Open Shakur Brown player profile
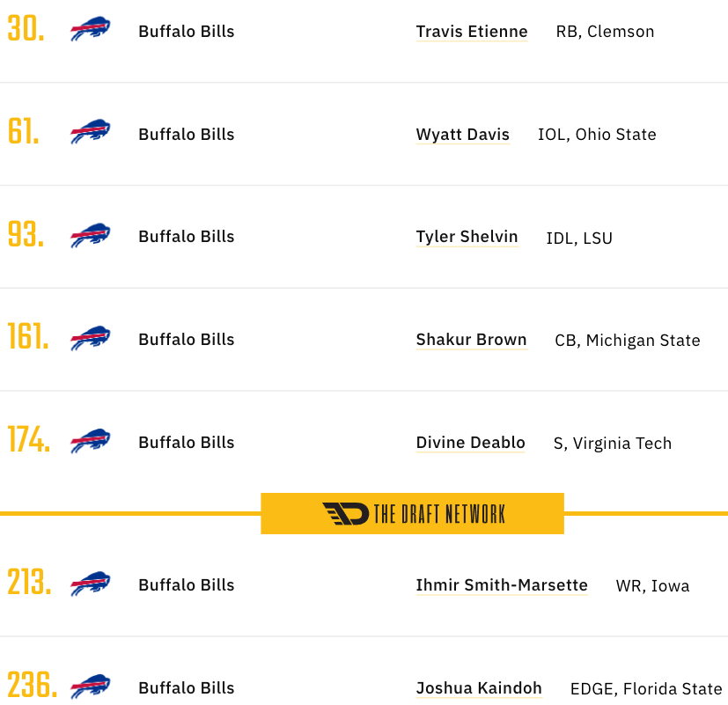The width and height of the screenshot is (728, 705). pos(471,340)
